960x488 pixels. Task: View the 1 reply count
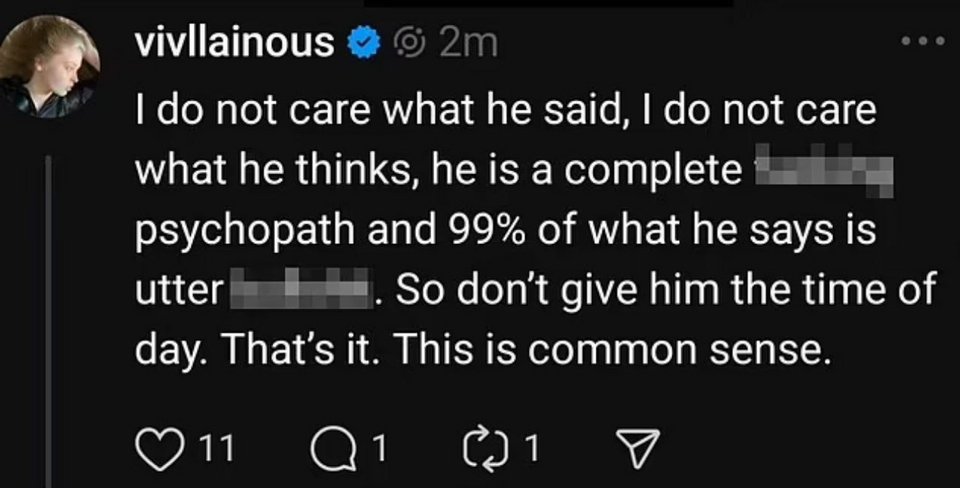point(381,449)
